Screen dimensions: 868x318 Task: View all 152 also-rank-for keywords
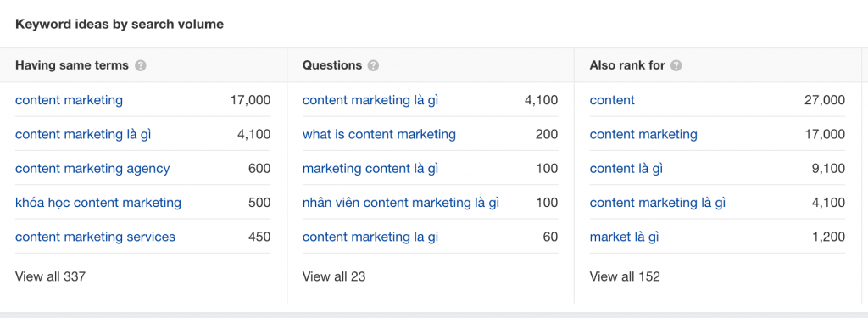coord(625,276)
